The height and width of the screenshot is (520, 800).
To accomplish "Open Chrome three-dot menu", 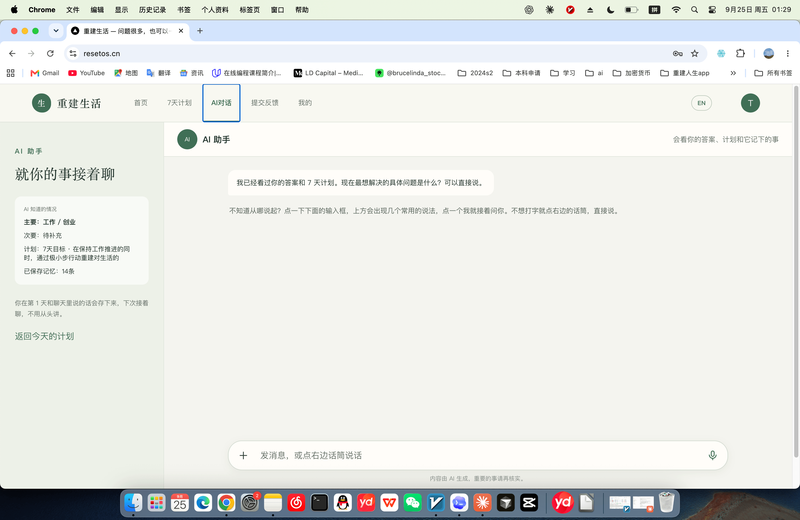I will [787, 53].
